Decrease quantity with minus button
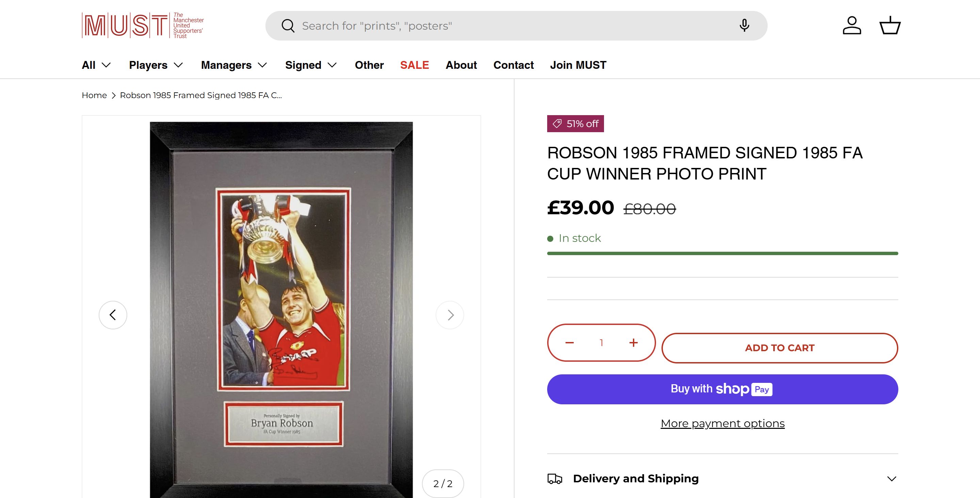This screenshot has width=980, height=498. 570,343
